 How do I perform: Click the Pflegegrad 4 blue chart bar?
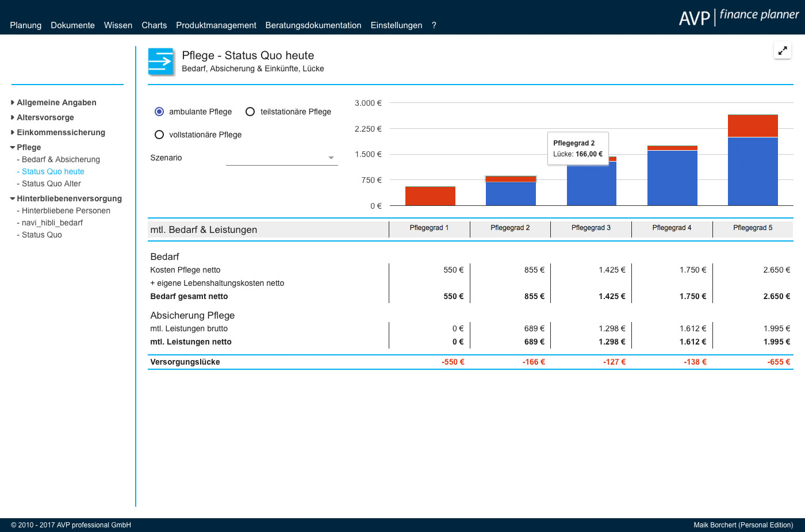point(672,177)
